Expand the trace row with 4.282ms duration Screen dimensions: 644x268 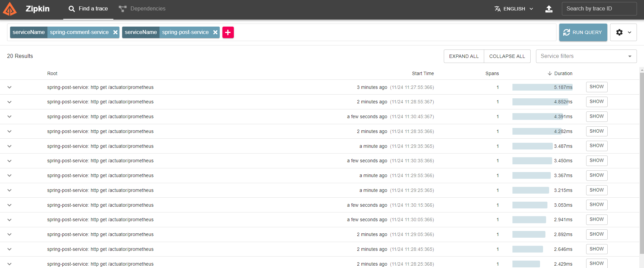(9, 131)
